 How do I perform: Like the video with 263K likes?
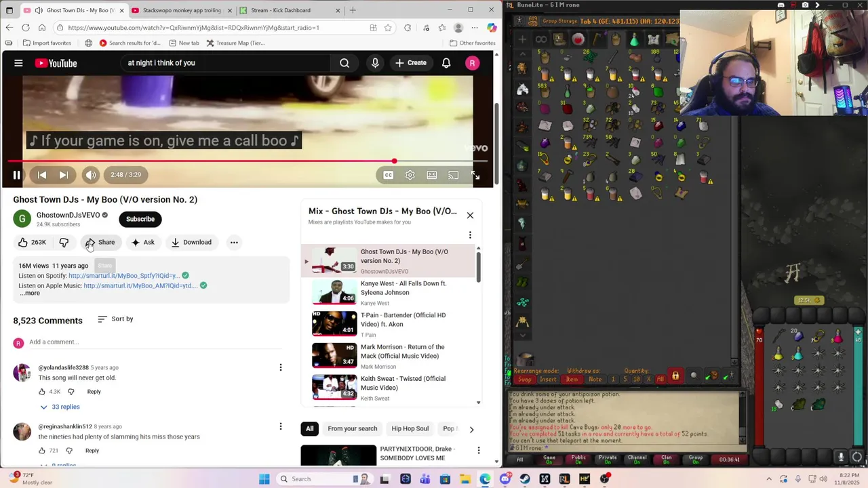coord(32,242)
